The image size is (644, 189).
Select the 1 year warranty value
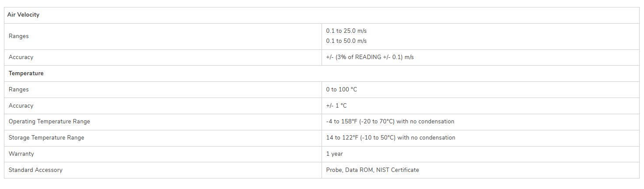tap(334, 154)
